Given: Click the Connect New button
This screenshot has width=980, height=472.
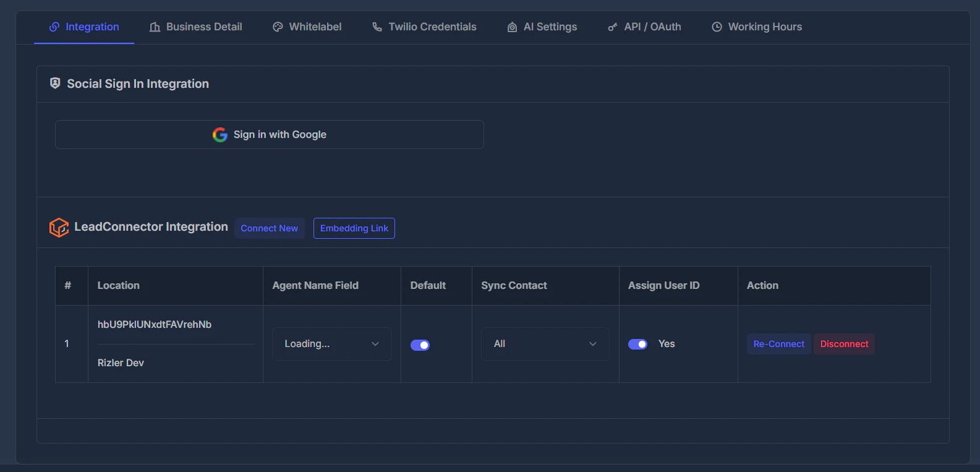Looking at the screenshot, I should pos(269,228).
